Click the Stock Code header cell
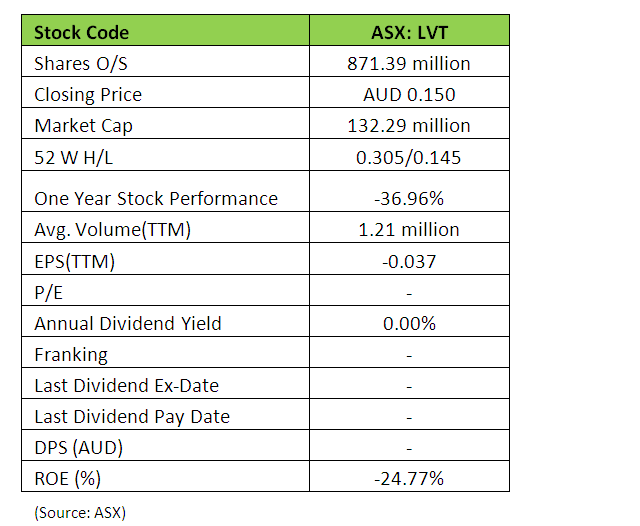 pos(81,32)
